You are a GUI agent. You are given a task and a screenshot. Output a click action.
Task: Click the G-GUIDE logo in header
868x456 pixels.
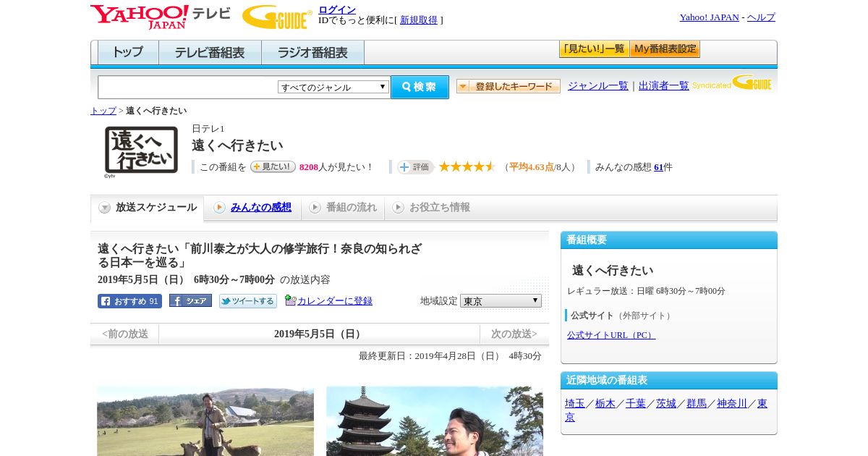point(277,17)
